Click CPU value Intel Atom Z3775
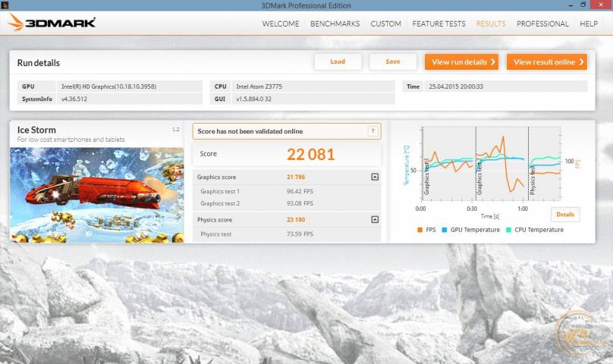Viewport: 613px width, 364px height. (x=259, y=86)
